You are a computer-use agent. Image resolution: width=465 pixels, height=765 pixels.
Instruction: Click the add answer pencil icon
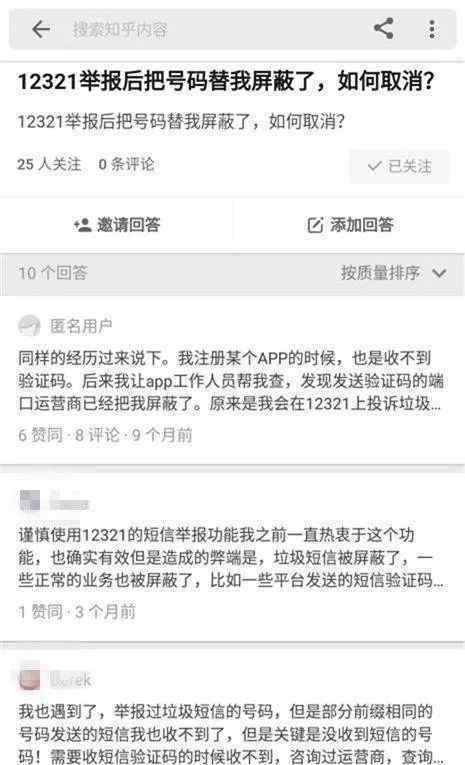pos(315,225)
